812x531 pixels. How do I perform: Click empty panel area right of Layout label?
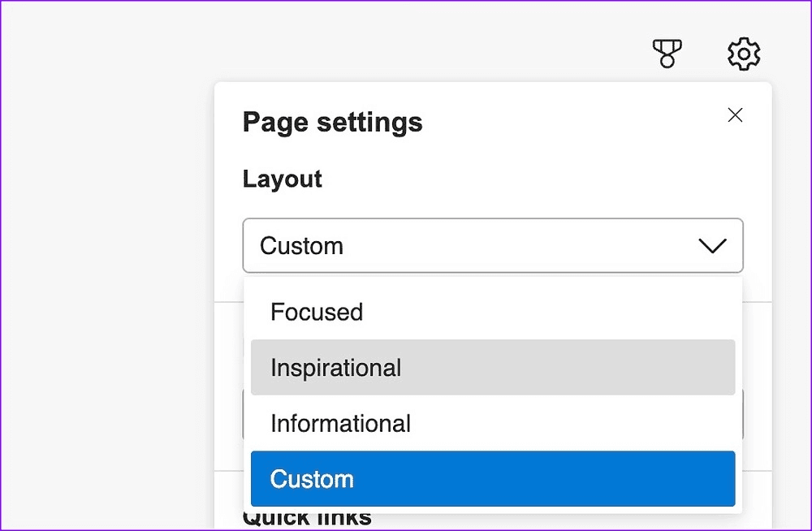click(528, 179)
